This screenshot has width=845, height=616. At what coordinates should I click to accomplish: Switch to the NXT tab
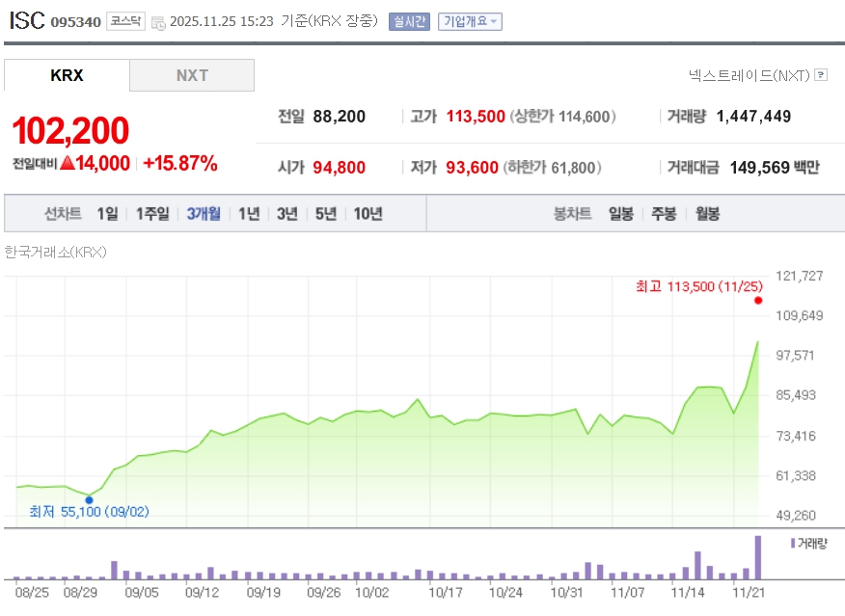point(192,75)
